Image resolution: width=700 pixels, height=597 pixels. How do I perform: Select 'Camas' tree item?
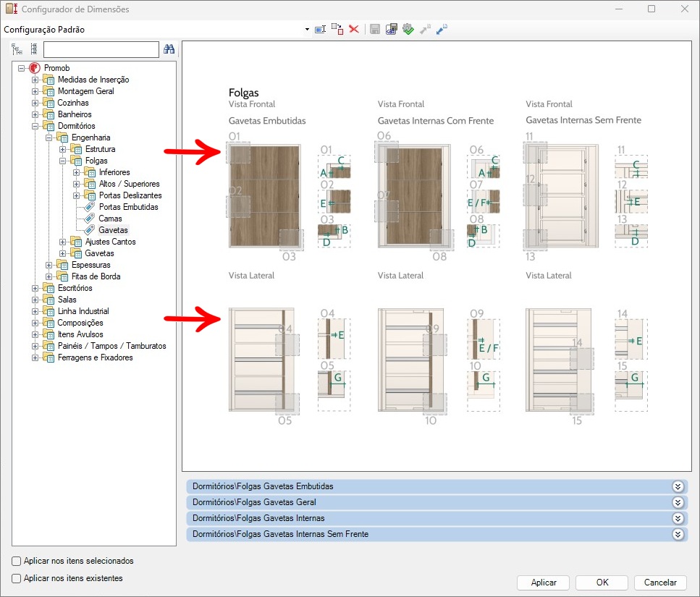pyautogui.click(x=110, y=219)
